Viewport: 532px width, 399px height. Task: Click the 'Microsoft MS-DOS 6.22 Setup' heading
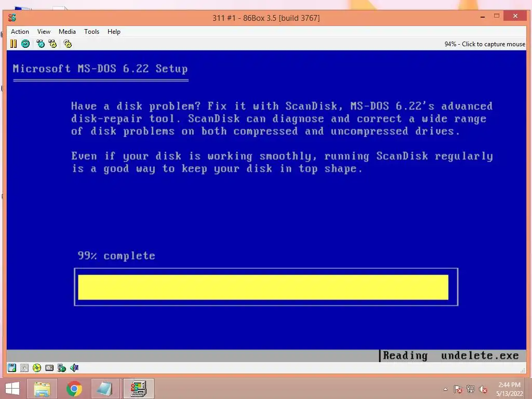[100, 69]
